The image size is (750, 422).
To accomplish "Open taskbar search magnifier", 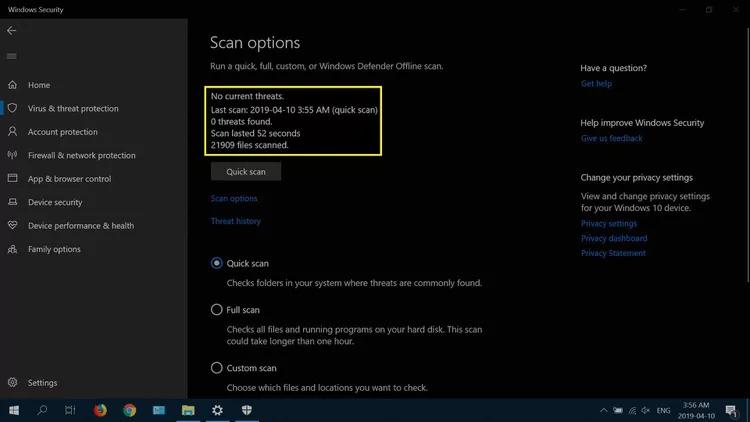I will (42, 410).
